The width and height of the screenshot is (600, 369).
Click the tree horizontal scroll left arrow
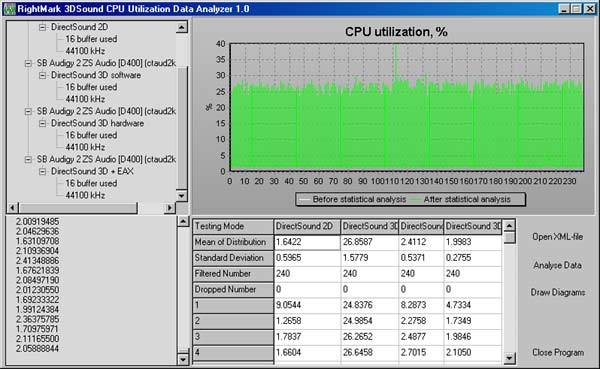click(13, 208)
